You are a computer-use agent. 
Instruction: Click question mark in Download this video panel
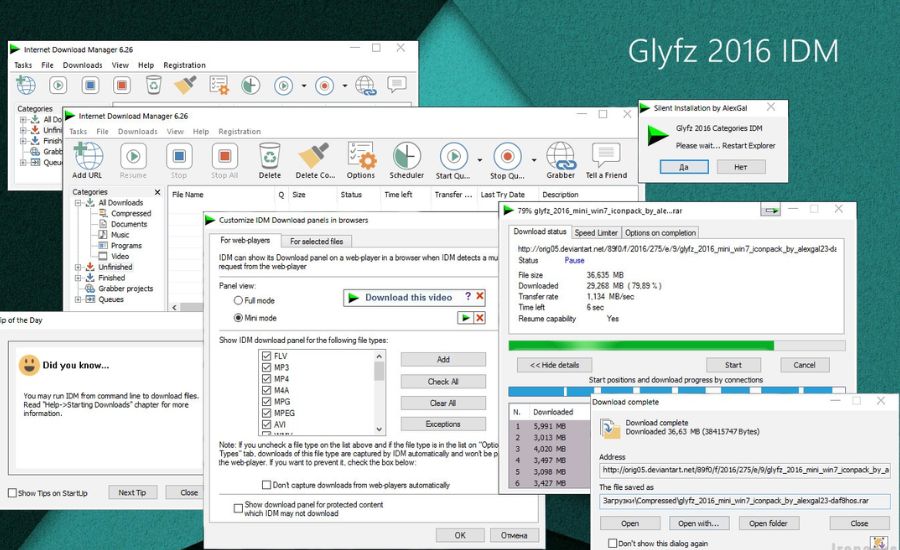(468, 296)
